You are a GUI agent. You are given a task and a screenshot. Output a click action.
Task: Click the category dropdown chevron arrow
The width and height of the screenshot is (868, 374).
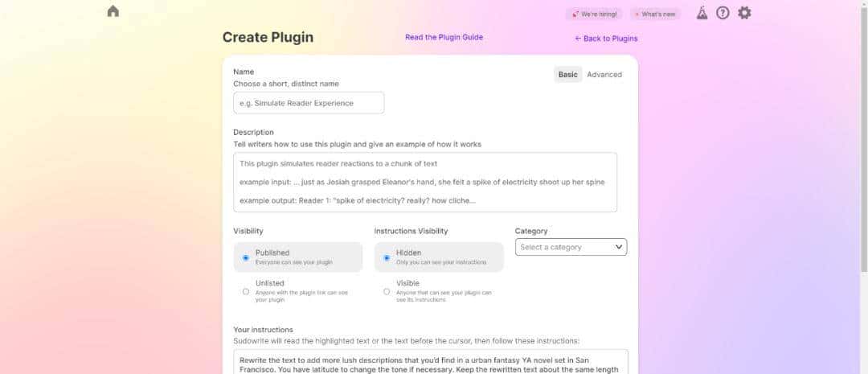pyautogui.click(x=618, y=247)
